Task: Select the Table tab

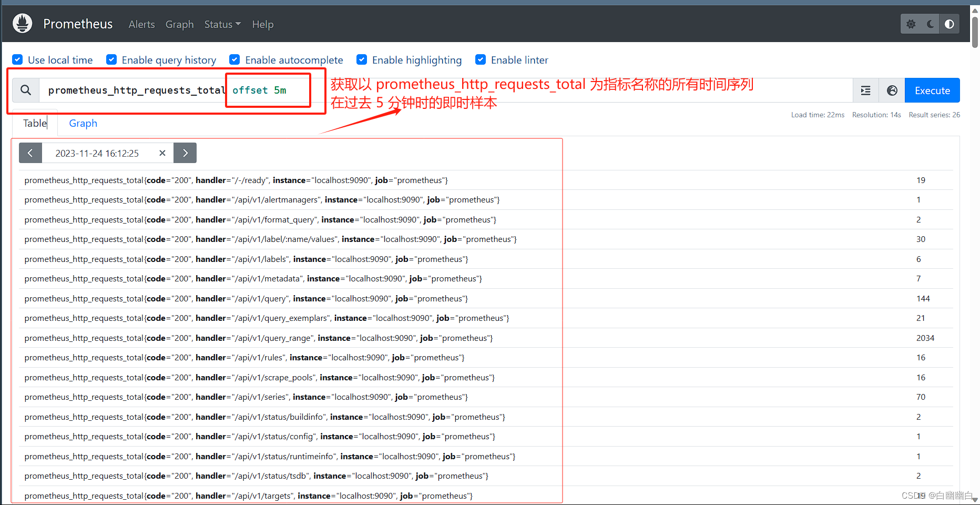Action: pyautogui.click(x=35, y=123)
